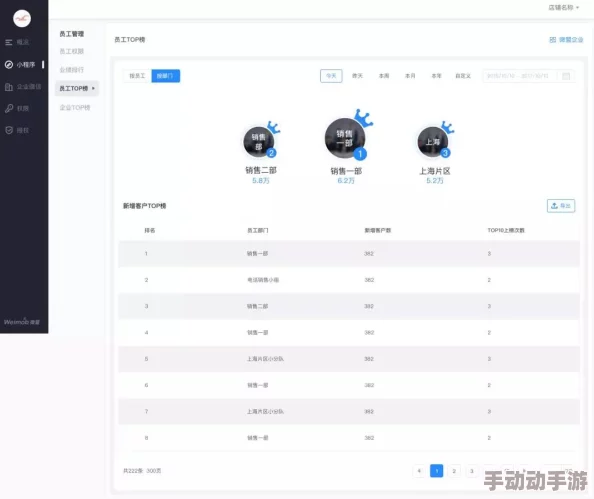
Task: Click the 排名 column header
Action: [150, 230]
